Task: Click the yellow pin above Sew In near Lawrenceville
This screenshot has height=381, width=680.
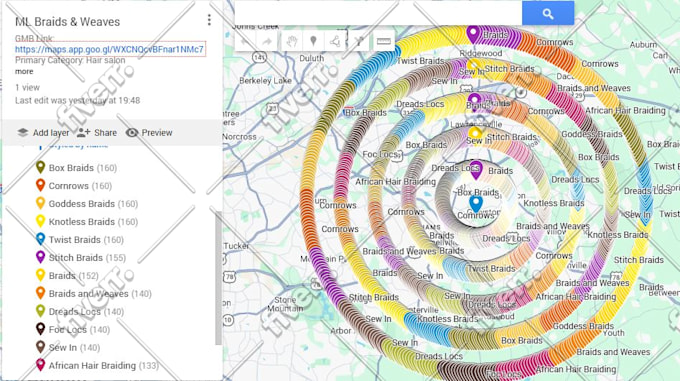Action: [x=475, y=134]
